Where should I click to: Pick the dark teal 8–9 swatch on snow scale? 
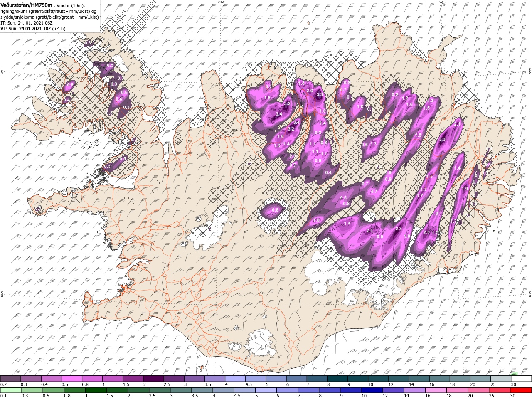click(337, 379)
